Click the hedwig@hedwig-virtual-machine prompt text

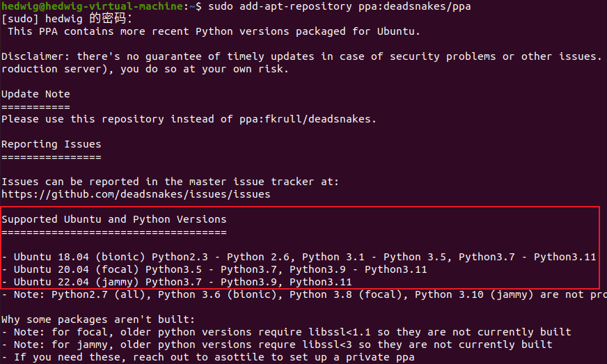[92, 6]
